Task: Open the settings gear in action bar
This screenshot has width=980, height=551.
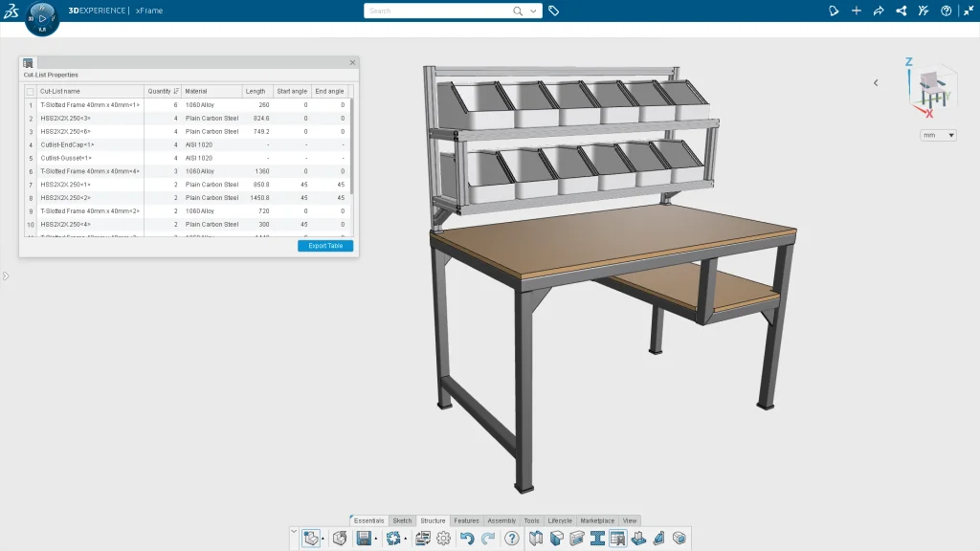Action: pos(443,539)
